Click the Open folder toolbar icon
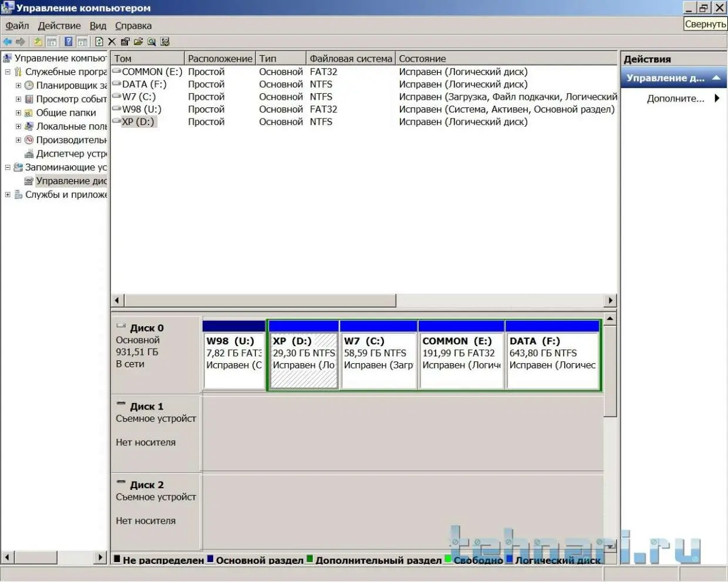 (x=139, y=42)
